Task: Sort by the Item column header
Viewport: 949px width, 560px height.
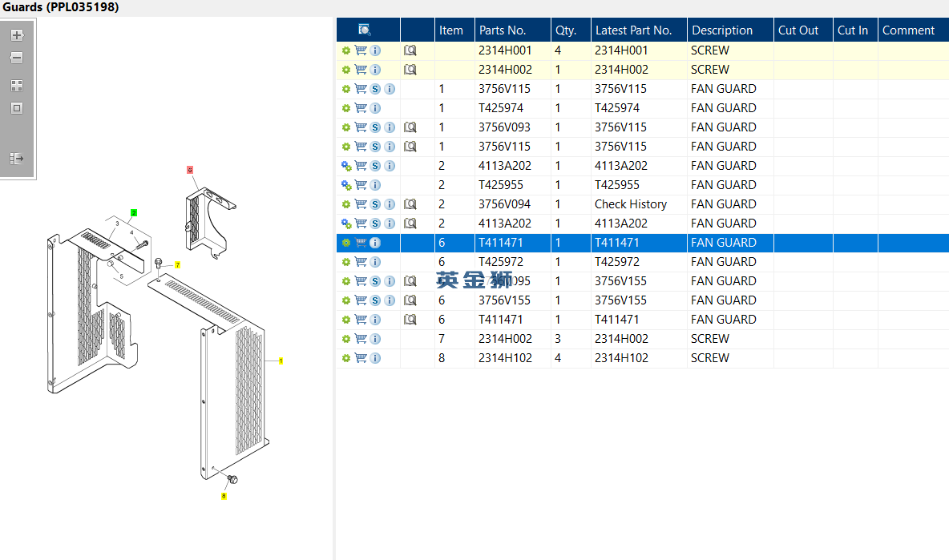Action: [454, 30]
